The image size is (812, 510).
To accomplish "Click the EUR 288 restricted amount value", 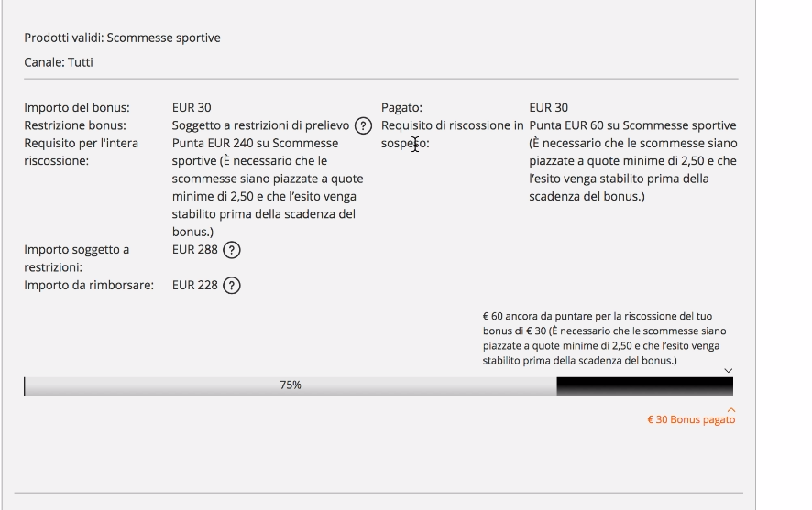I will 194,250.
